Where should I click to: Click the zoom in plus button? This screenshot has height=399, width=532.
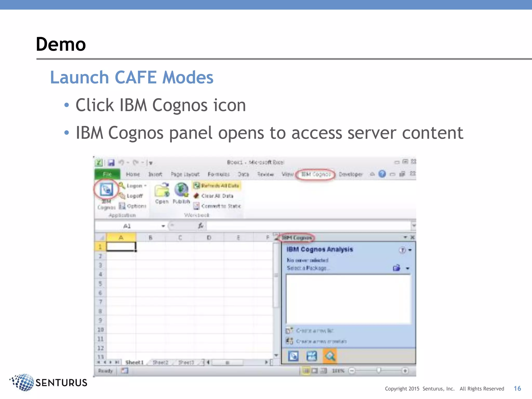(x=405, y=371)
